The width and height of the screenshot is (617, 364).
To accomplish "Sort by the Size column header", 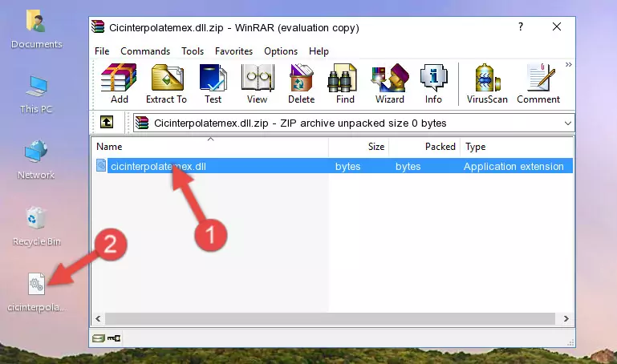I will tap(359, 147).
